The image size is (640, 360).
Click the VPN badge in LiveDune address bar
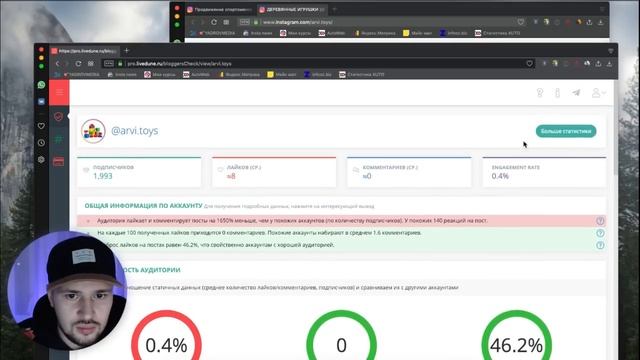[x=109, y=64]
